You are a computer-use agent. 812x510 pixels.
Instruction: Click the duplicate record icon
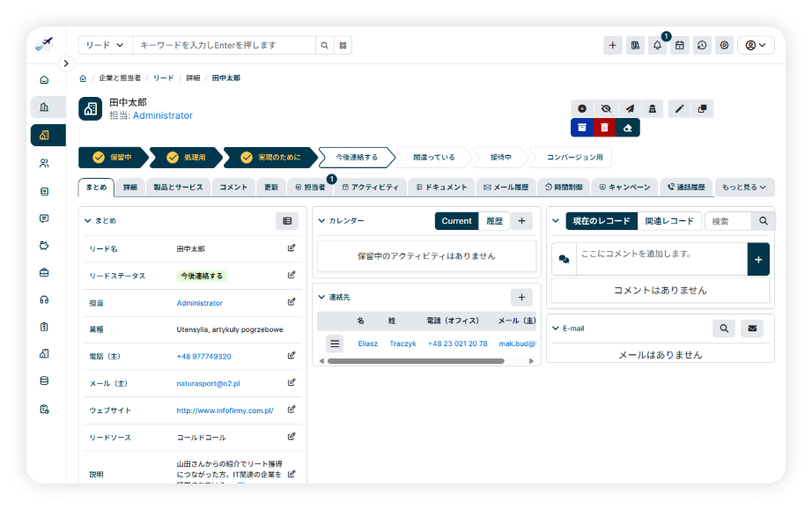click(702, 108)
